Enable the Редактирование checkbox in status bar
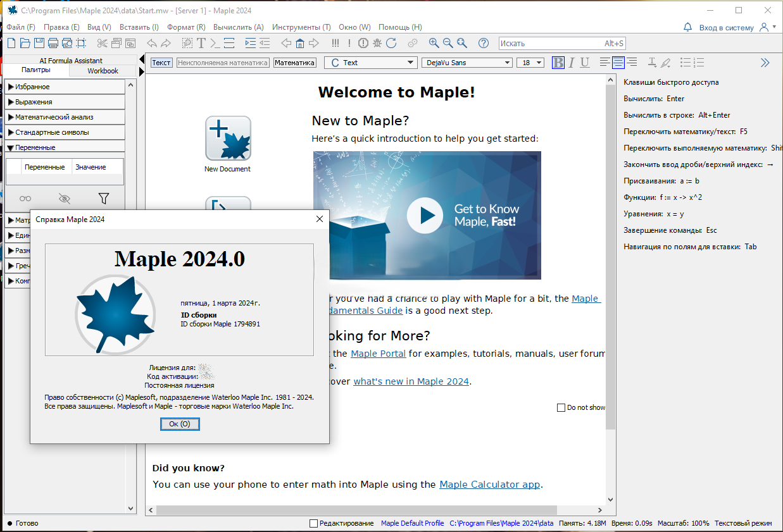This screenshot has width=783, height=532. [313, 523]
